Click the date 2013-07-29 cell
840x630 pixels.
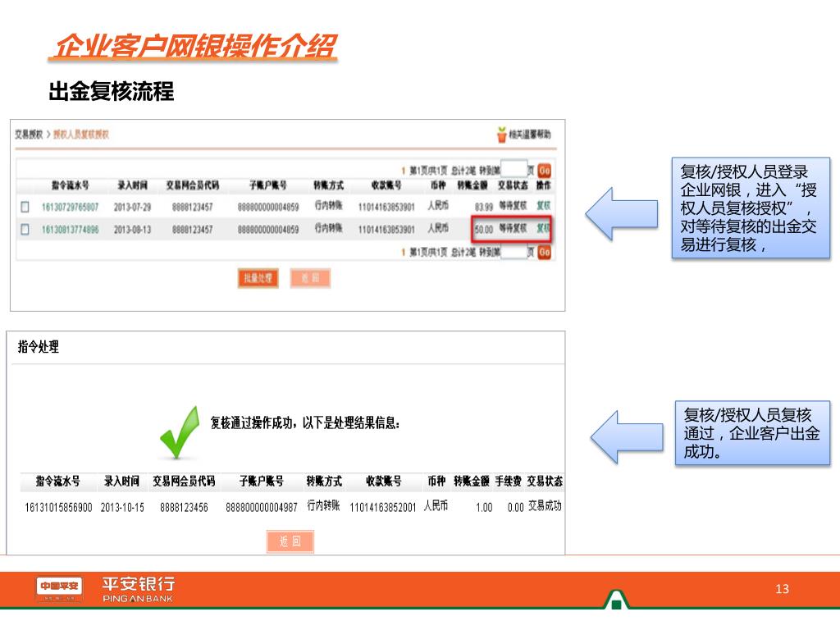click(132, 207)
